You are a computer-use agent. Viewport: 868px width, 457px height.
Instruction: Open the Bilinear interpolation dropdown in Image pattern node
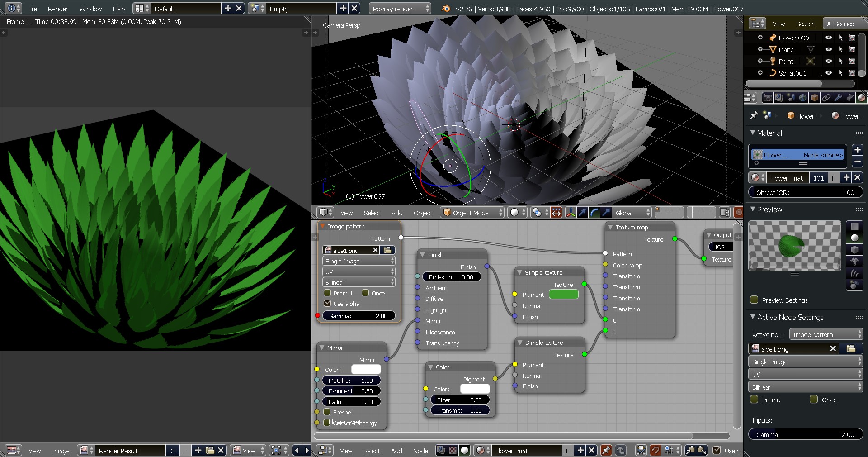pyautogui.click(x=359, y=282)
